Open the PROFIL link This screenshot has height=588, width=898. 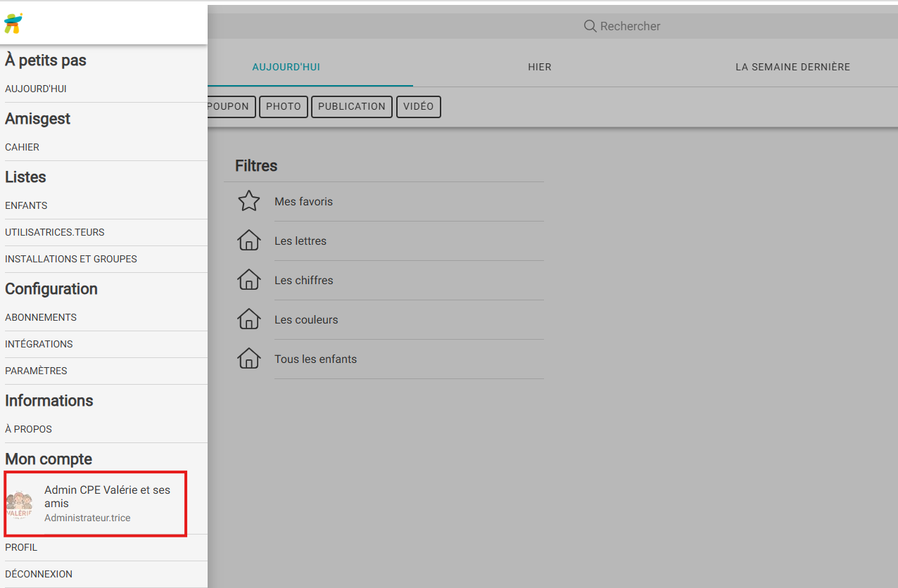21,548
